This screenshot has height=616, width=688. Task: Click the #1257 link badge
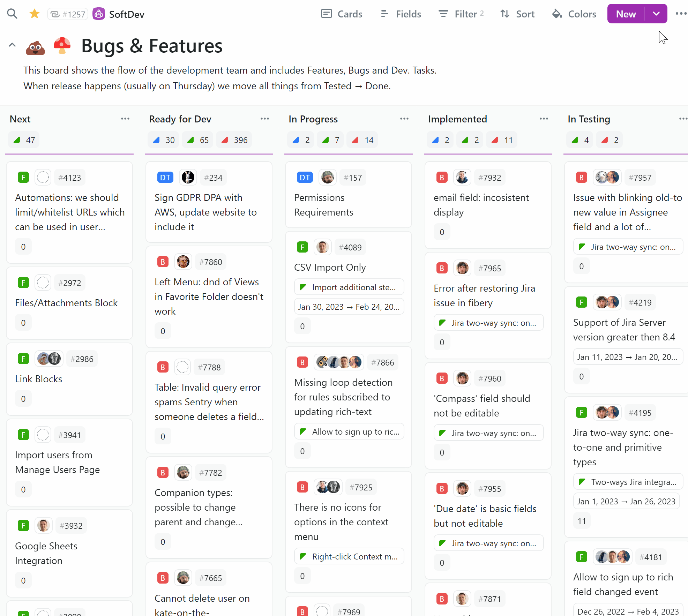pos(68,14)
